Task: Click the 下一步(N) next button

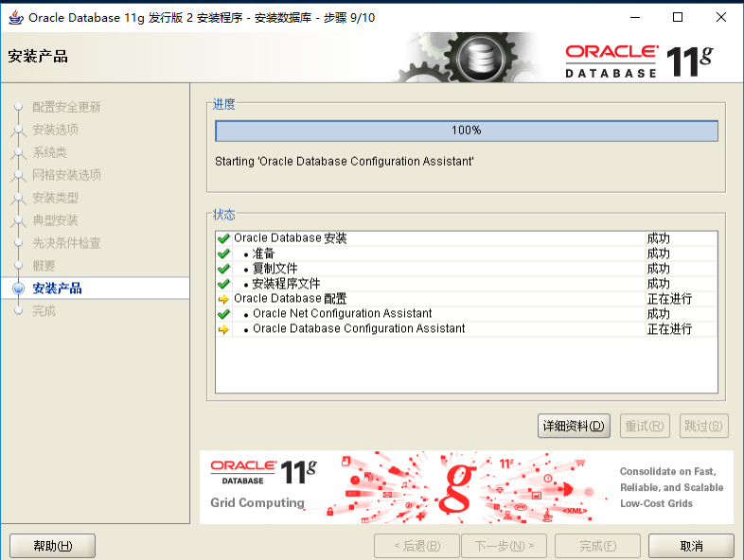Action: coord(504,546)
